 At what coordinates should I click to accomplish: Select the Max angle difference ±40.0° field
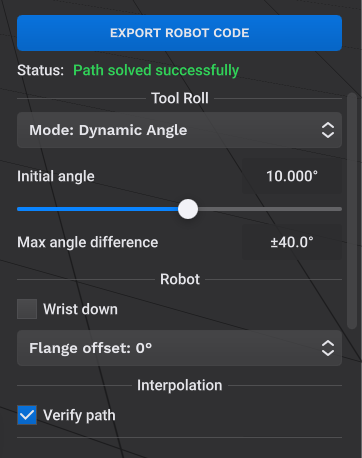pos(292,242)
